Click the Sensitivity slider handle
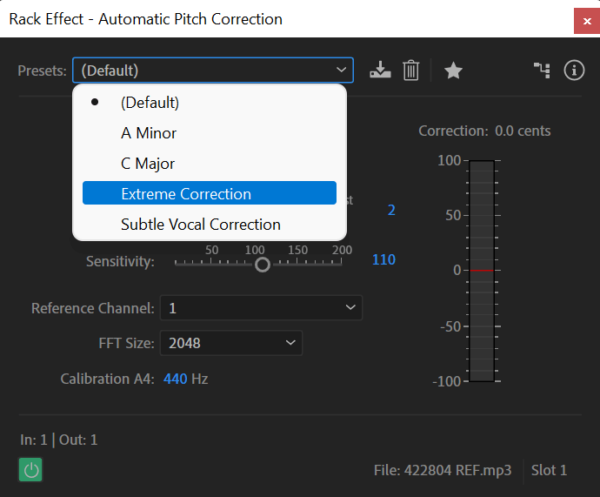 pos(262,264)
